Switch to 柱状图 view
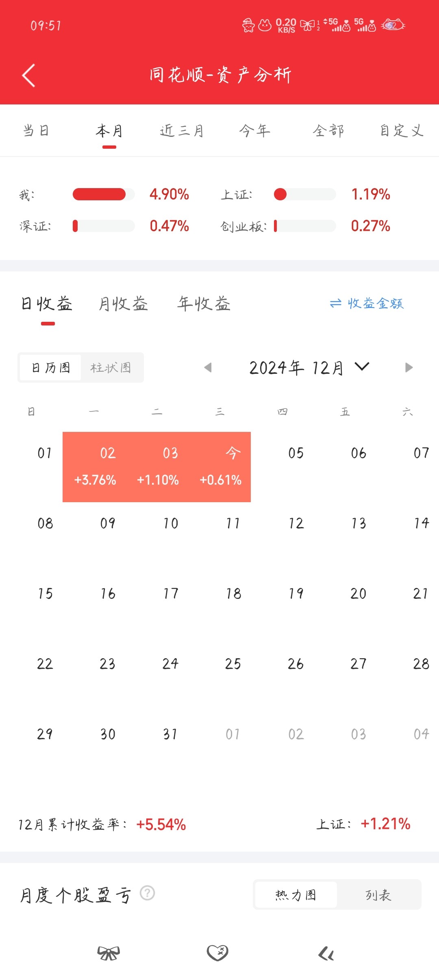The width and height of the screenshot is (439, 980). 111,368
